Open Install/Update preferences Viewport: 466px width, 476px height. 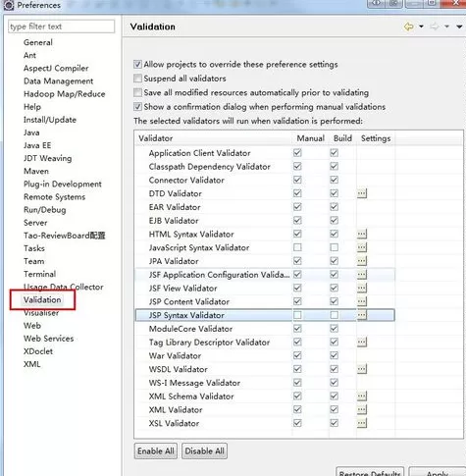pos(50,120)
